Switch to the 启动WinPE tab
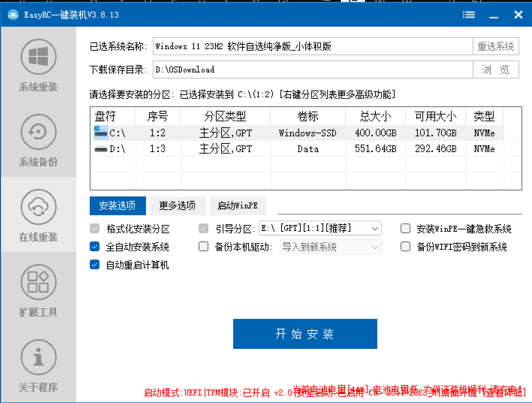 coord(238,205)
